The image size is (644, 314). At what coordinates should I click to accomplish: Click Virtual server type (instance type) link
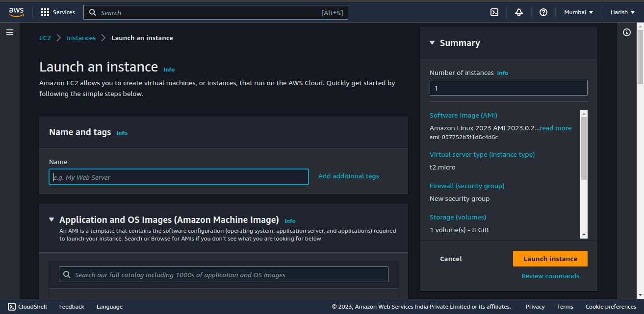pos(482,154)
